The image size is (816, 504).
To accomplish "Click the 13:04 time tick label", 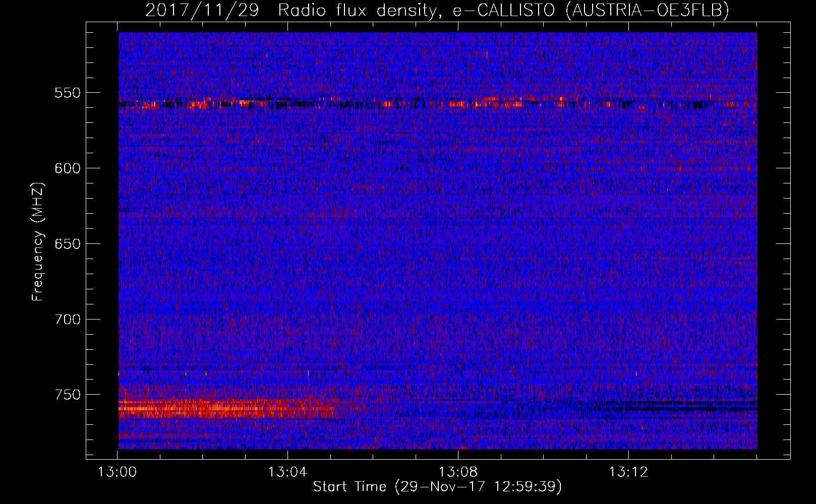I will coord(287,472).
